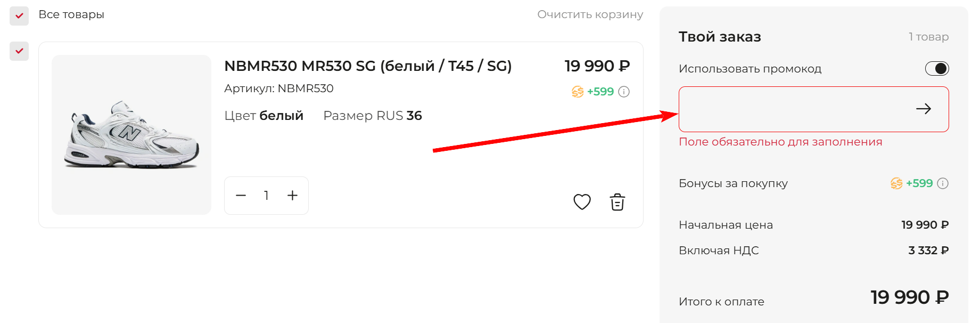
Task: Click the '1 товар' counter label
Action: [x=927, y=36]
